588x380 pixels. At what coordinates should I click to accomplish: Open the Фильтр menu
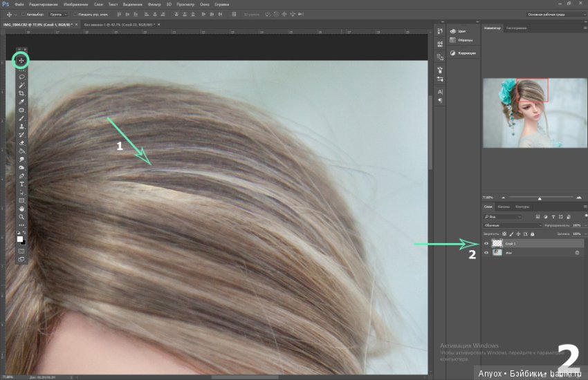[154, 5]
